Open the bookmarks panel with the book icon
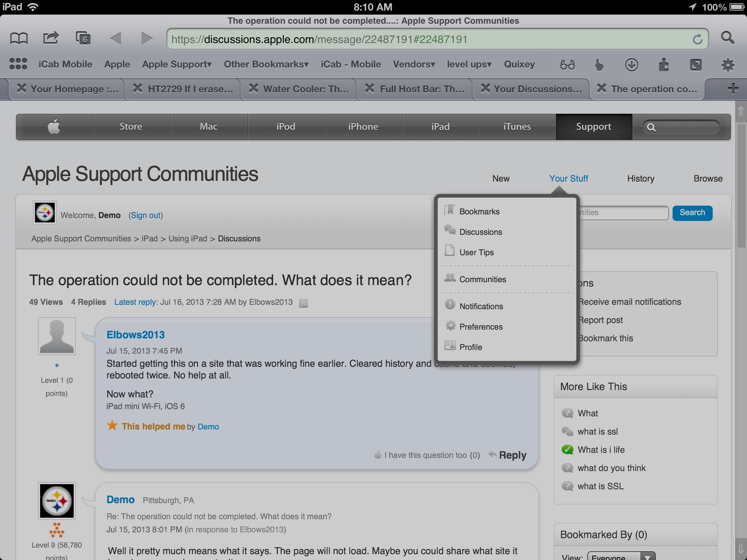This screenshot has width=747, height=560. 19,38
